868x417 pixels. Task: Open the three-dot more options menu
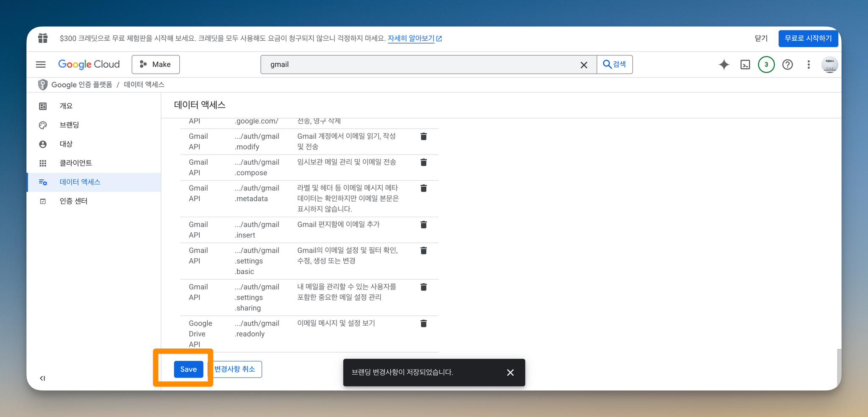coord(809,64)
